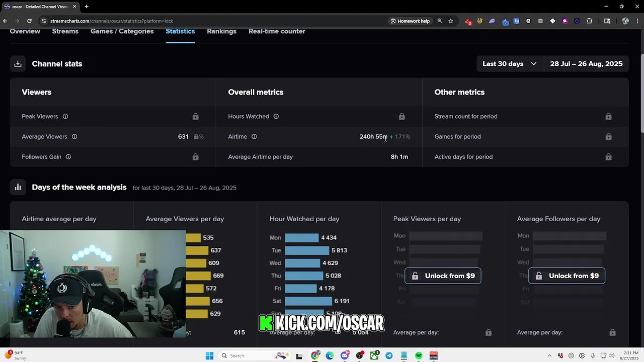
Task: Open the Games / Categories tab
Action: (x=122, y=31)
